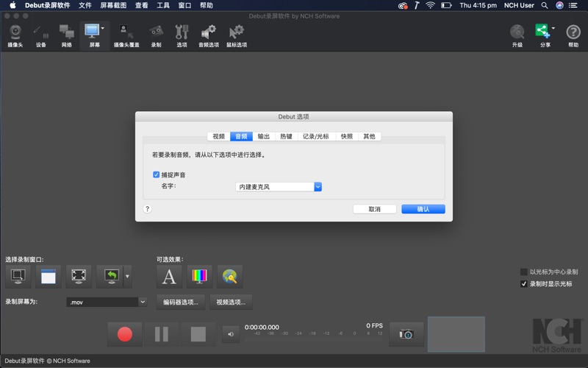The height and width of the screenshot is (368, 588).
Task: Open the .mov format dropdown
Action: click(x=143, y=302)
